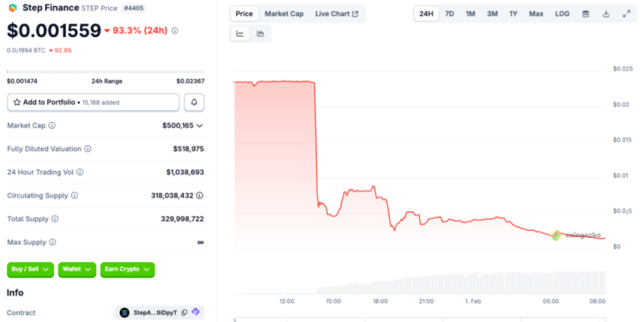Click the Step Finance logo icon

pyautogui.click(x=13, y=8)
